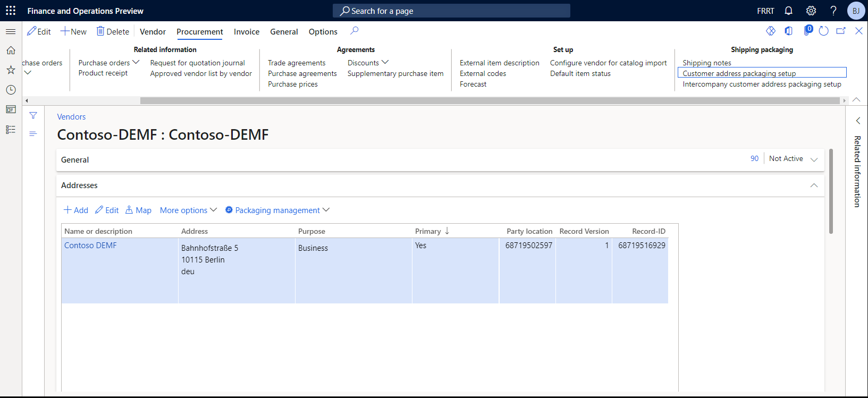Open Supplementary purchase item
868x398 pixels.
point(395,73)
